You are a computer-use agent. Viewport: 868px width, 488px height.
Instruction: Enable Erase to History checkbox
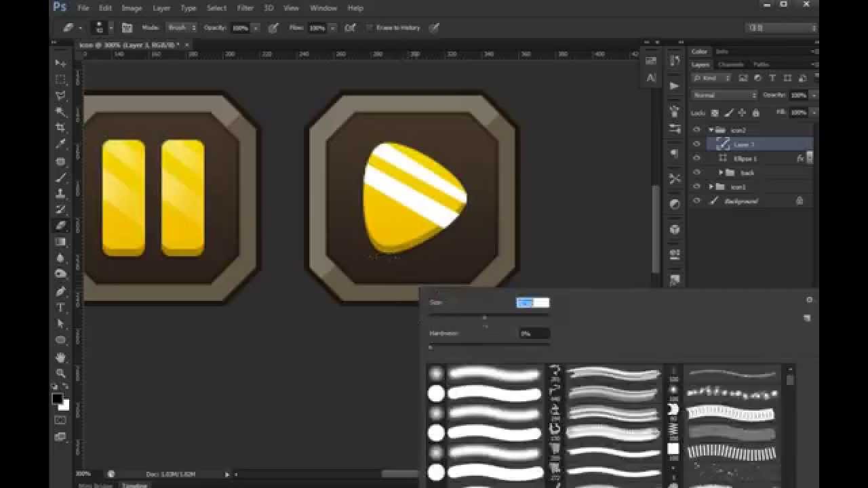tap(370, 28)
